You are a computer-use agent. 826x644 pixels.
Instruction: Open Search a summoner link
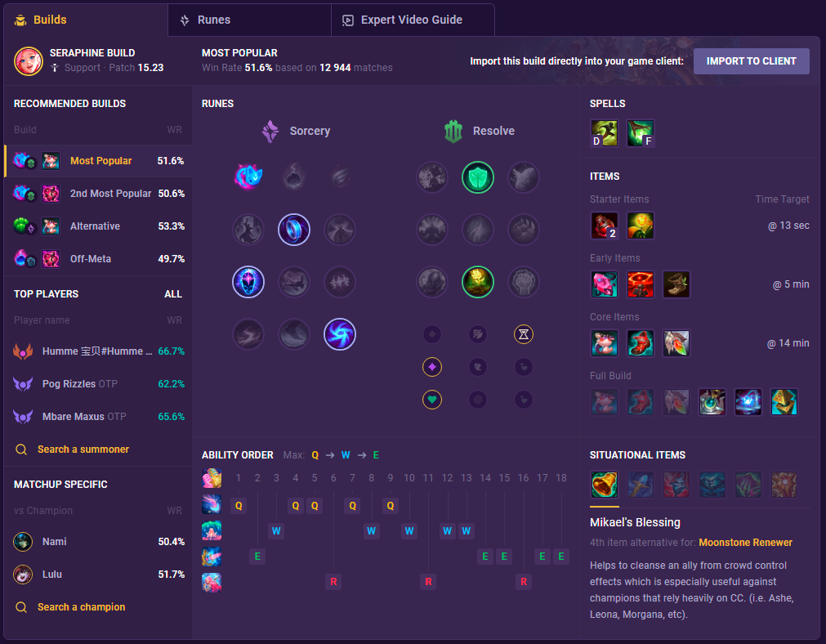point(83,449)
